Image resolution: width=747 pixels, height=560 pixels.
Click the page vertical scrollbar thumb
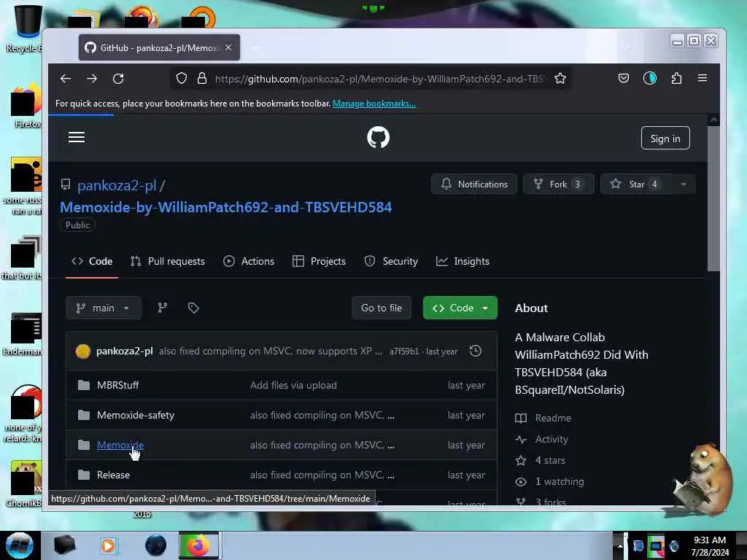[713, 198]
